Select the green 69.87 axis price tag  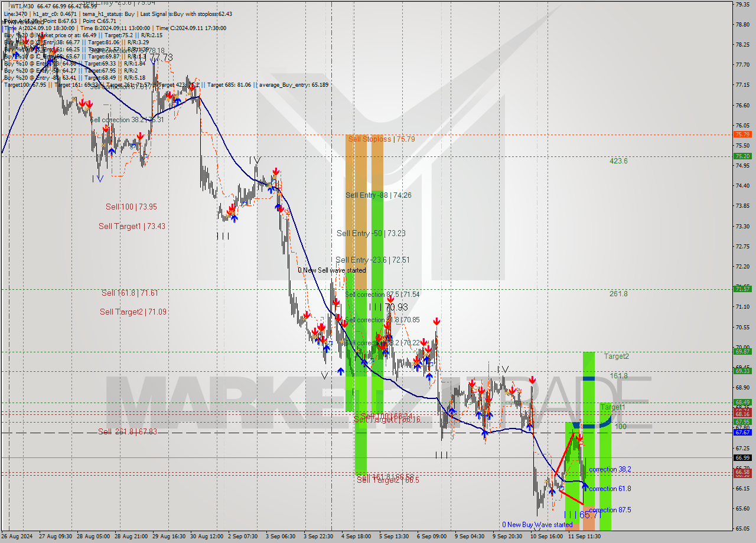[x=742, y=351]
